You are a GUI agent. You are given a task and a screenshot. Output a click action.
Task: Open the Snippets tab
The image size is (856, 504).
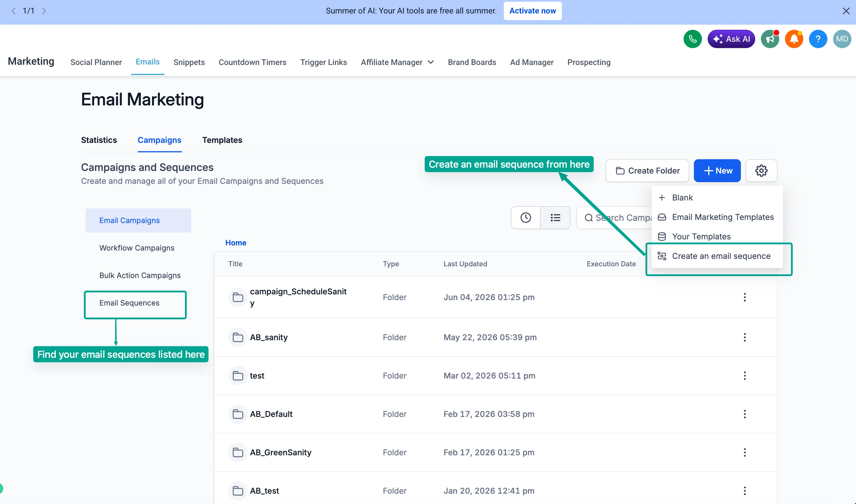pos(189,62)
